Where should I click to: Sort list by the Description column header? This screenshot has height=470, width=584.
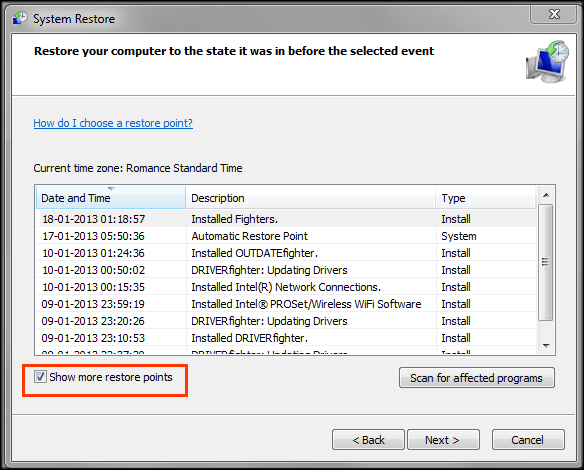[311, 198]
